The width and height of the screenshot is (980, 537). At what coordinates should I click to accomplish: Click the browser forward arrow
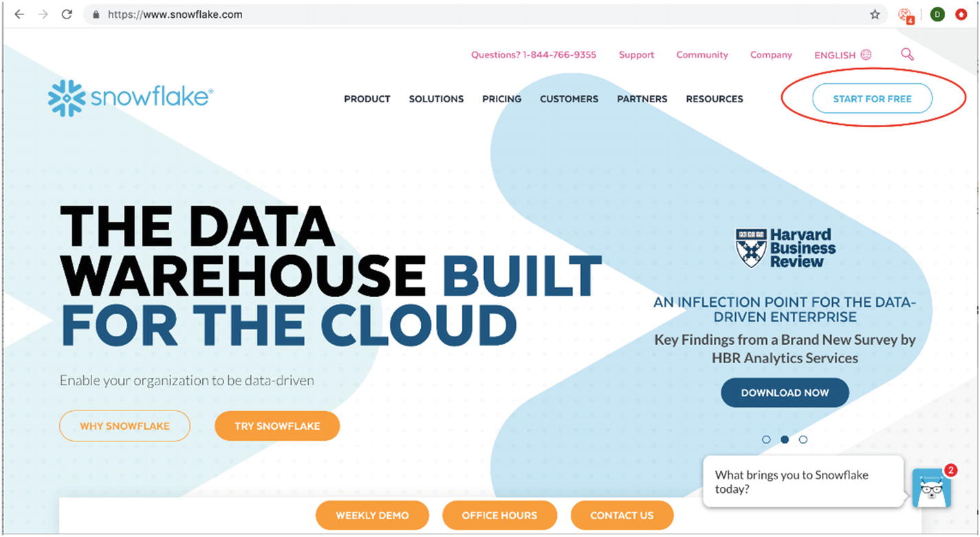click(43, 14)
